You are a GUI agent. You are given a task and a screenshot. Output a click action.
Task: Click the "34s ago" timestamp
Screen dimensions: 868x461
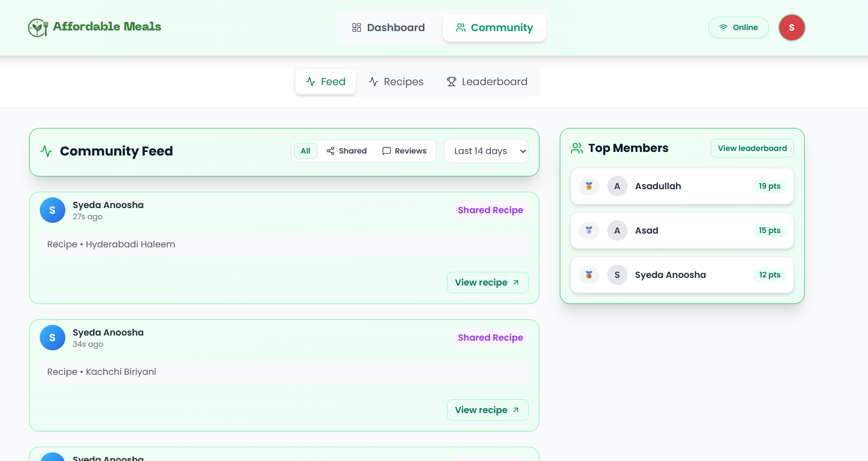88,344
